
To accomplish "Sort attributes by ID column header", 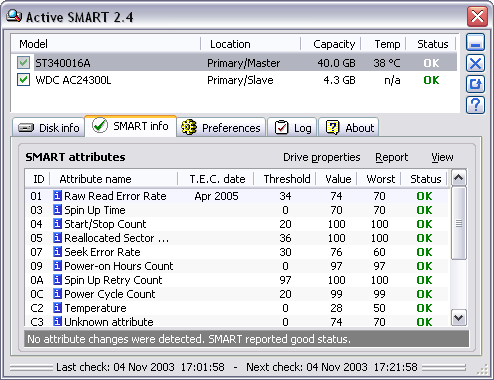I will (x=38, y=179).
